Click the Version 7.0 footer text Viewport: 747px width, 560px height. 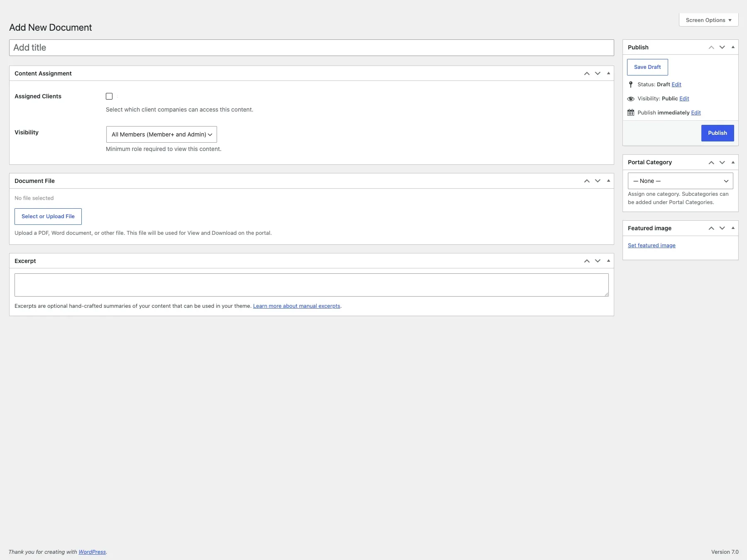725,552
